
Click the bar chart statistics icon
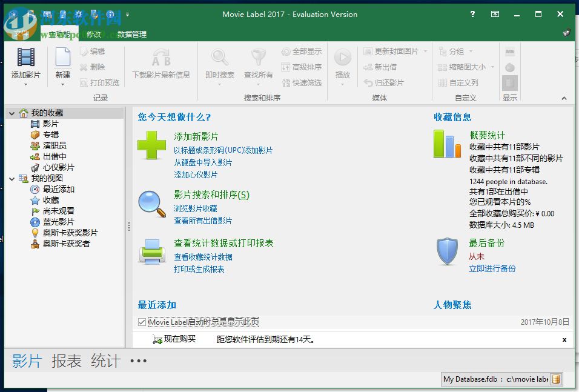(447, 144)
